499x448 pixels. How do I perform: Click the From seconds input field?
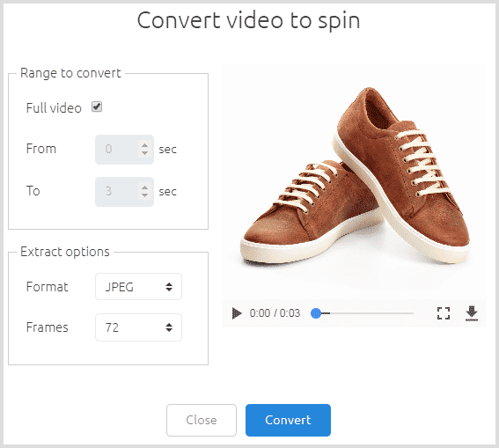[124, 150]
